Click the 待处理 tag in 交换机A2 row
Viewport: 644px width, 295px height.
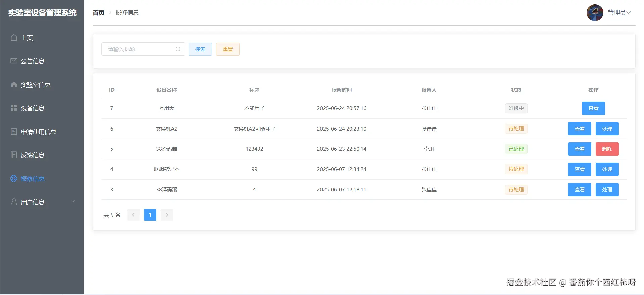coord(516,129)
